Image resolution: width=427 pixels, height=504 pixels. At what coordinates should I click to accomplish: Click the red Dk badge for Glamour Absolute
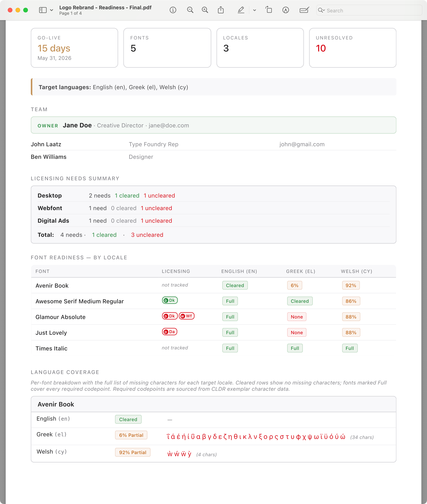[170, 316]
